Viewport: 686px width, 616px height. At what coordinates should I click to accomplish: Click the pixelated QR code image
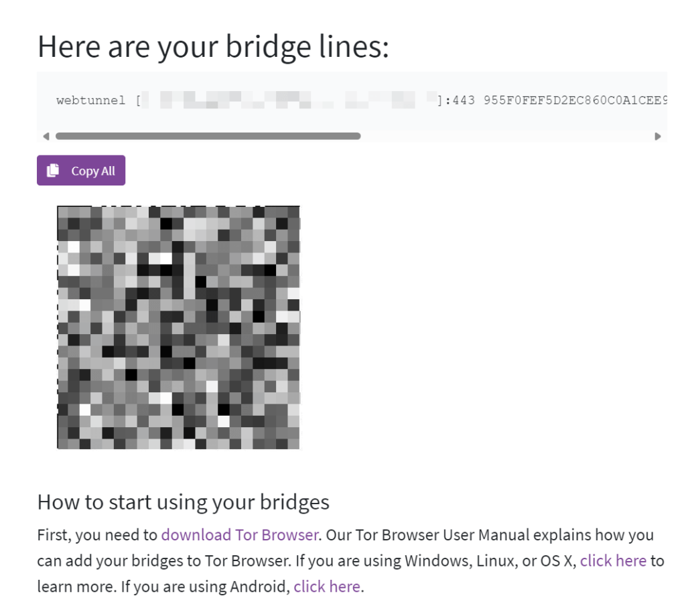click(179, 327)
